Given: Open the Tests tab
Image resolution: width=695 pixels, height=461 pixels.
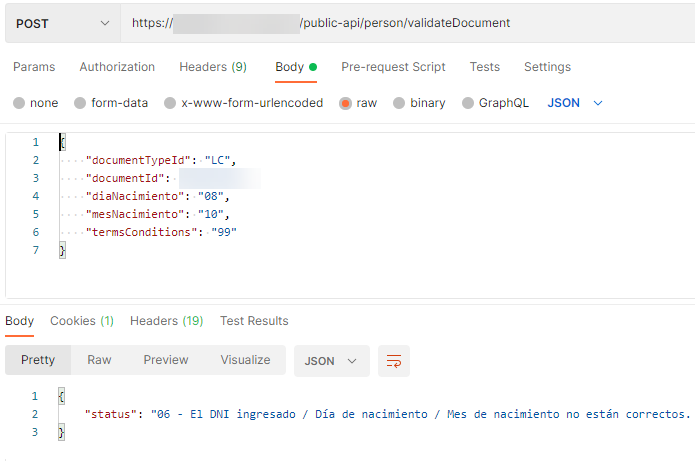Looking at the screenshot, I should [484, 67].
